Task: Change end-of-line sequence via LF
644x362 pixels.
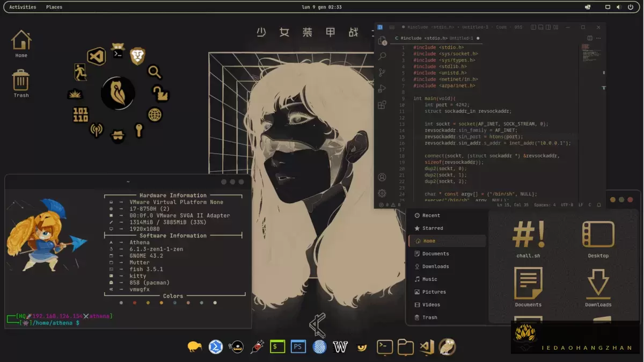Action: coord(581,205)
